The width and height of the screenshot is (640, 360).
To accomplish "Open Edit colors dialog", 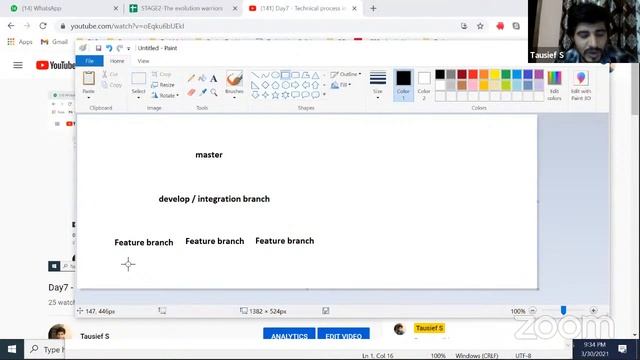I will tap(554, 85).
